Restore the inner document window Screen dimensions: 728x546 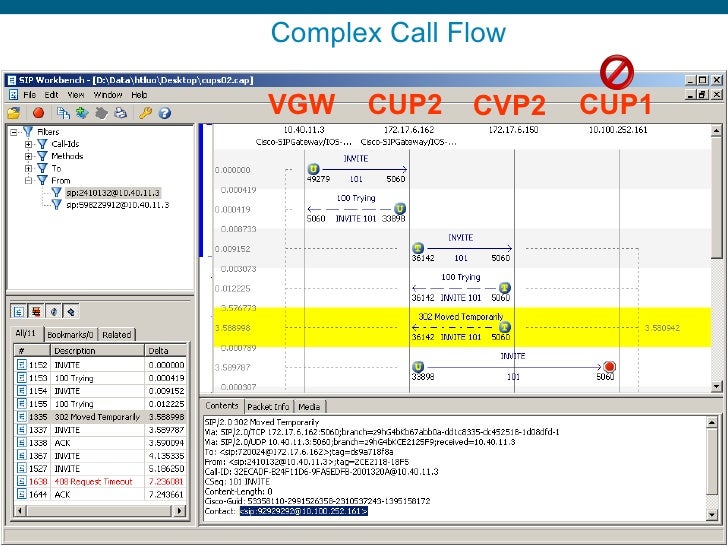702,94
